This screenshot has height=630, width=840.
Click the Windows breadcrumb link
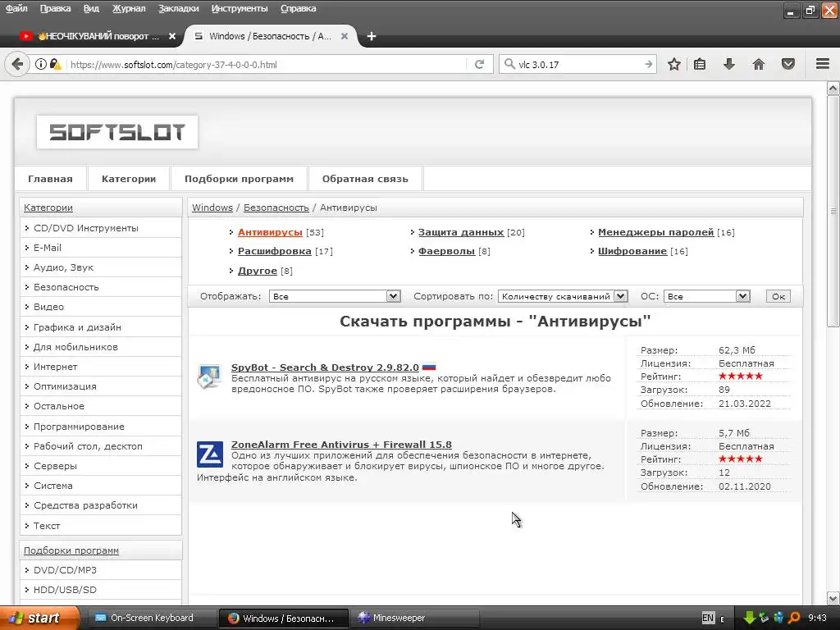212,208
